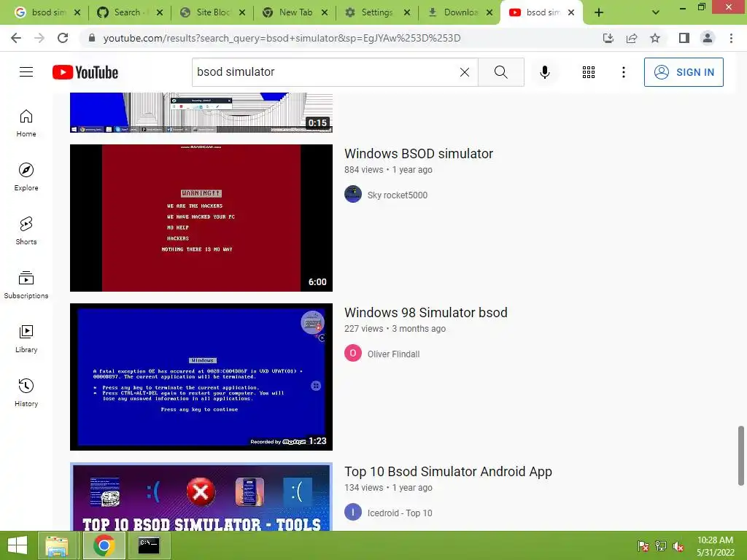Screen dimensions: 747x560
Task: Click the SIGN IN button
Action: (684, 72)
